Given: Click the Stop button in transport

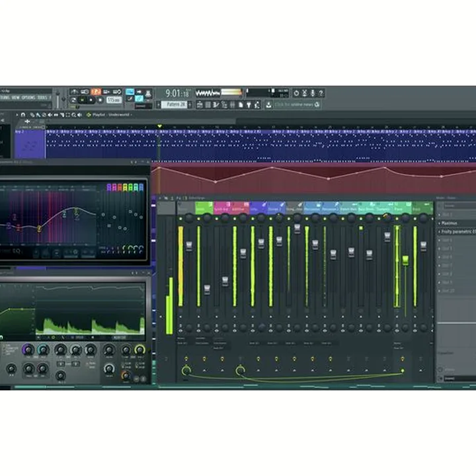Looking at the screenshot, I should (x=91, y=100).
